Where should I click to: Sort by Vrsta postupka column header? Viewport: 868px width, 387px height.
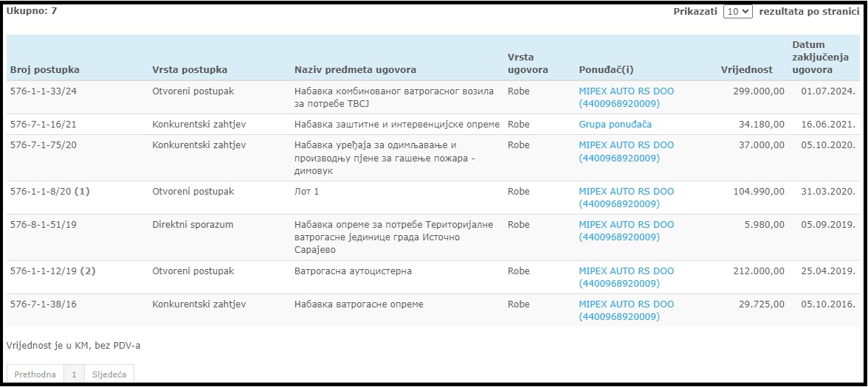(x=190, y=69)
